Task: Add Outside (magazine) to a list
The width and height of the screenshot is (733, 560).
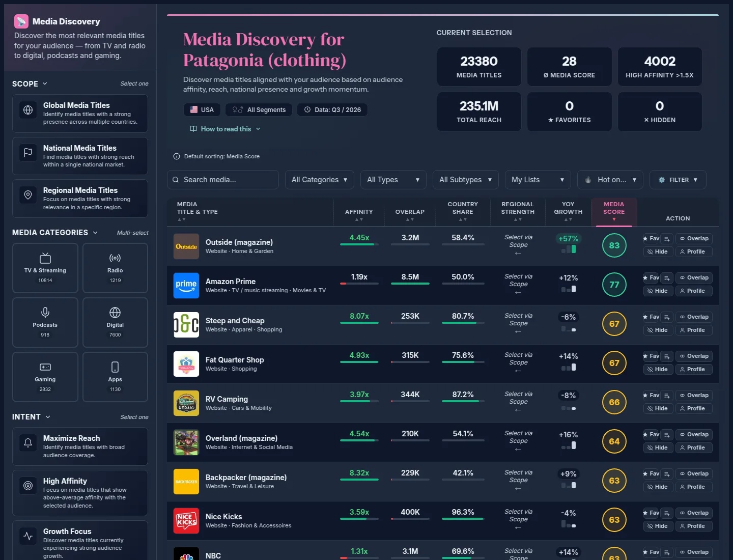Action: tap(667, 238)
